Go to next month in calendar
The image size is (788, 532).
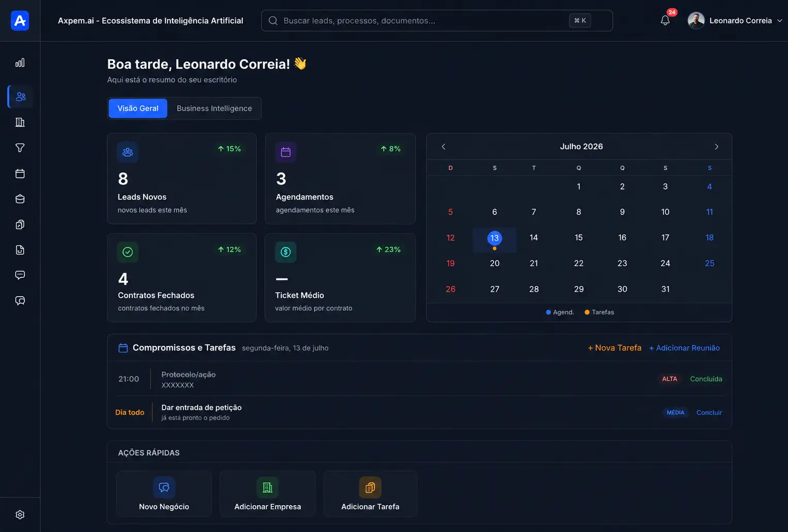716,147
